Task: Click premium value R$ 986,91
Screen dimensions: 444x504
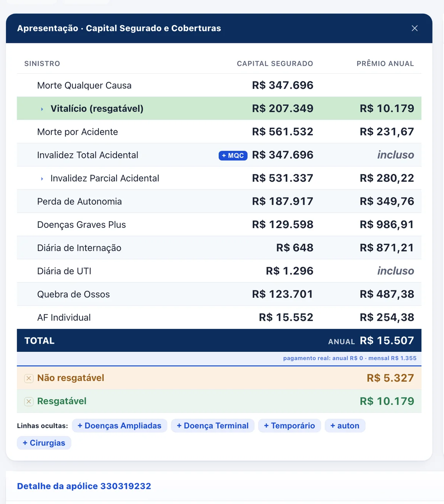Action: [x=387, y=225]
